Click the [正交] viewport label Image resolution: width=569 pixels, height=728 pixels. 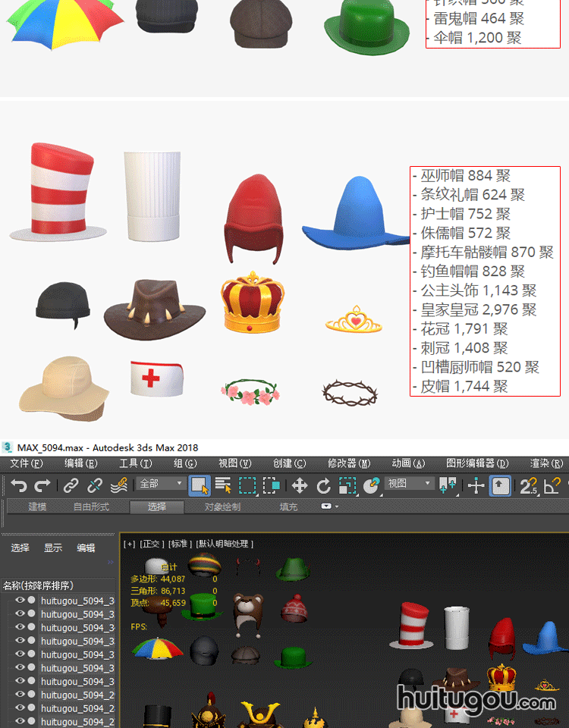[x=152, y=544]
